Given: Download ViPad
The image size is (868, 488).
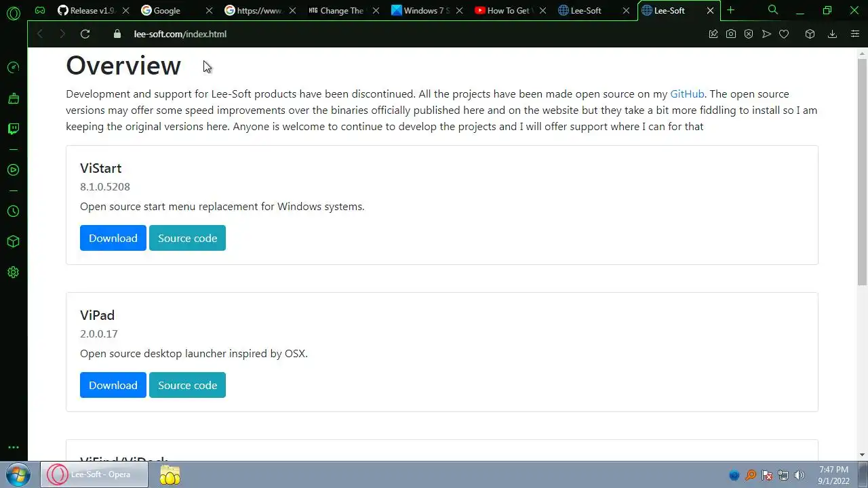Looking at the screenshot, I should tap(113, 385).
